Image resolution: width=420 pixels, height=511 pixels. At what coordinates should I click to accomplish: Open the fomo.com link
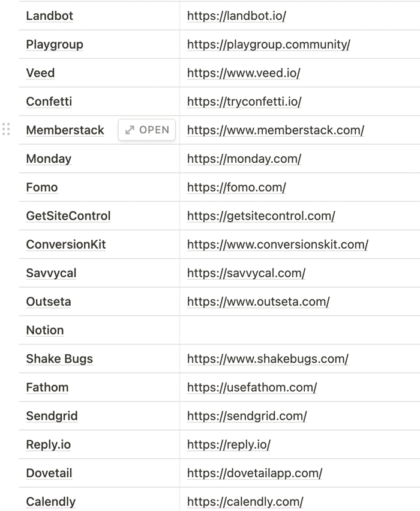click(x=236, y=187)
